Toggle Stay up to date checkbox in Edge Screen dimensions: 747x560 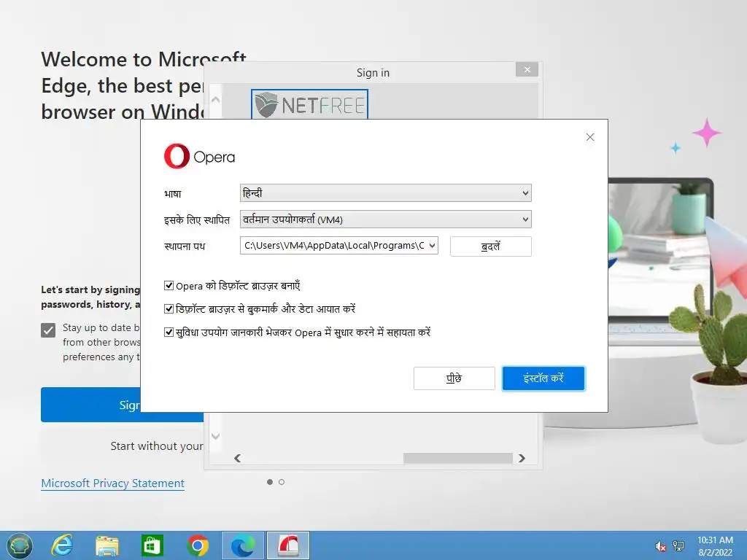(48, 330)
